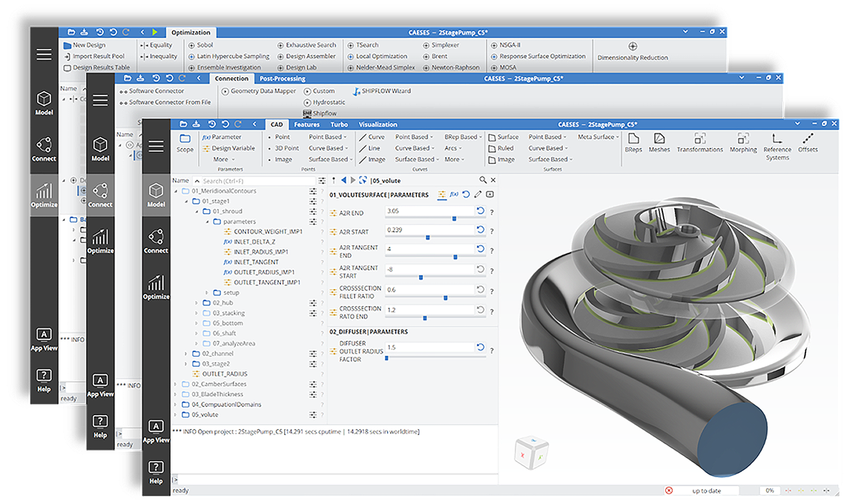Click Design Variable button
The image size is (844, 504).
(228, 148)
